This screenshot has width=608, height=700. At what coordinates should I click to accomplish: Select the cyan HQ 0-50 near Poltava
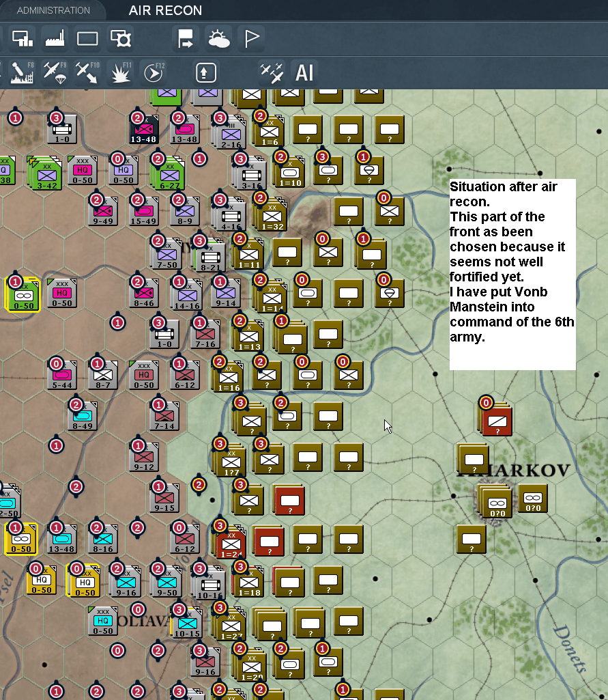coord(104,621)
